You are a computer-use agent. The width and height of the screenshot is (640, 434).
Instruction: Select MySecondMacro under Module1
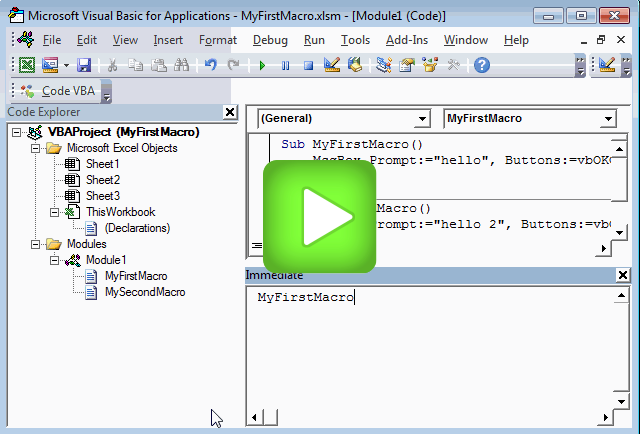click(145, 292)
